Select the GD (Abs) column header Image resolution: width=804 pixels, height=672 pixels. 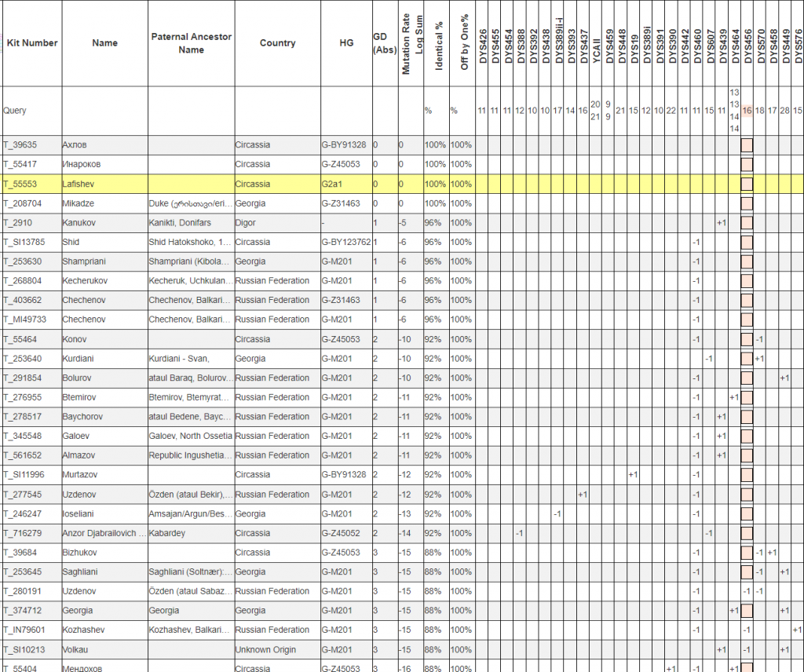coord(385,43)
